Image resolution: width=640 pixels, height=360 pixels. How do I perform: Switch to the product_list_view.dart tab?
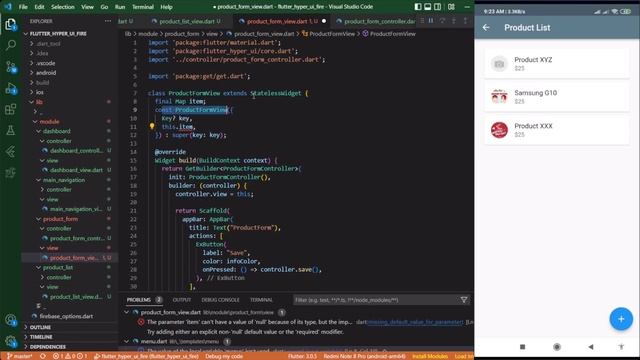[x=186, y=21]
